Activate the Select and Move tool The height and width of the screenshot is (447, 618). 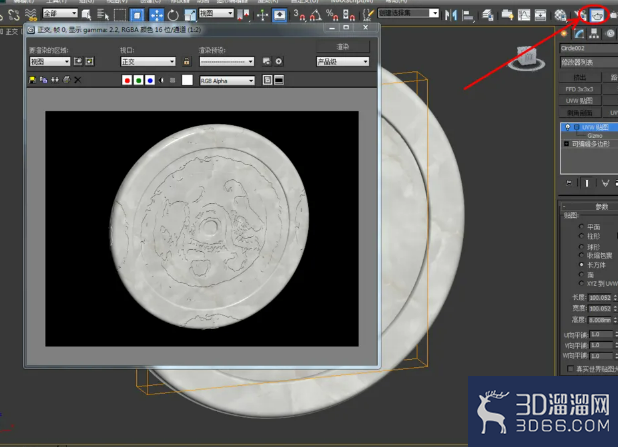point(156,15)
